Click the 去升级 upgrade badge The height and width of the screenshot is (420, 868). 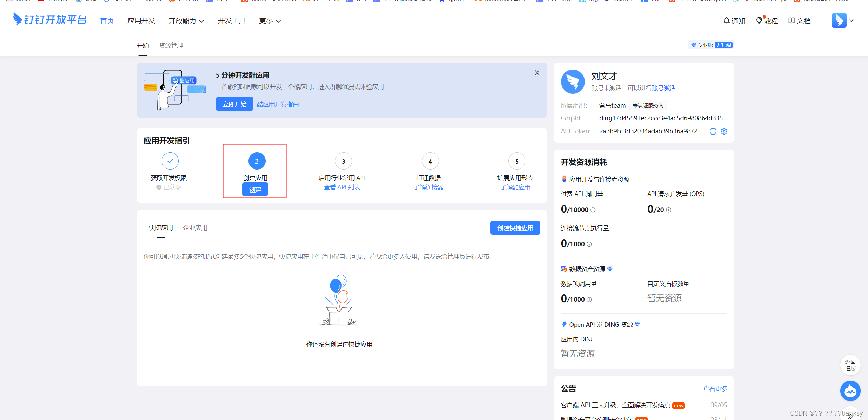724,45
